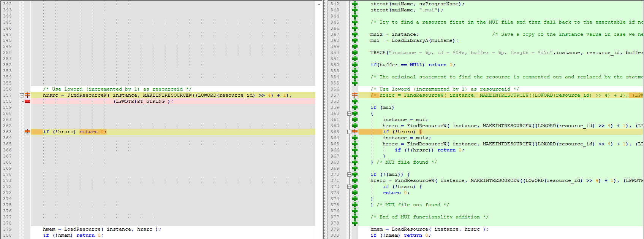The image size is (644, 239).
Task: Click 'if(buffer == NULL) return 0;' line
Action: 413,65
